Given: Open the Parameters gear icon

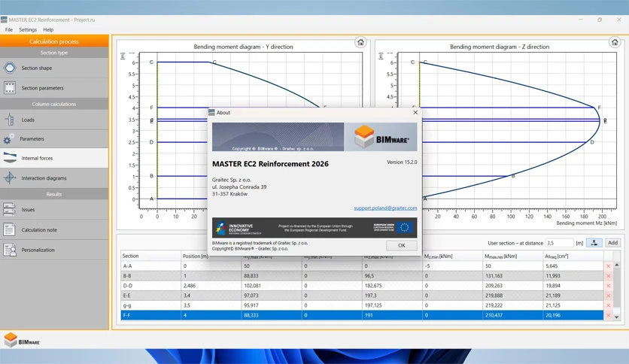Looking at the screenshot, I should pos(8,139).
